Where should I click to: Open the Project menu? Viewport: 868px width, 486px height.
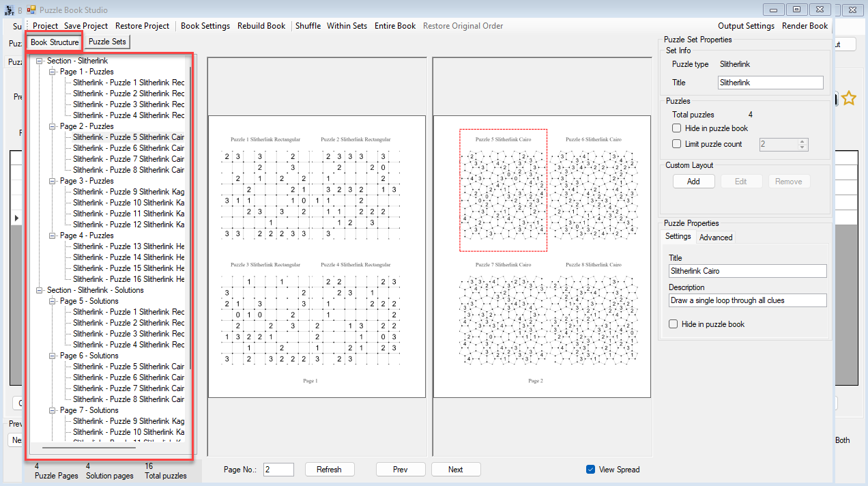[x=45, y=26]
